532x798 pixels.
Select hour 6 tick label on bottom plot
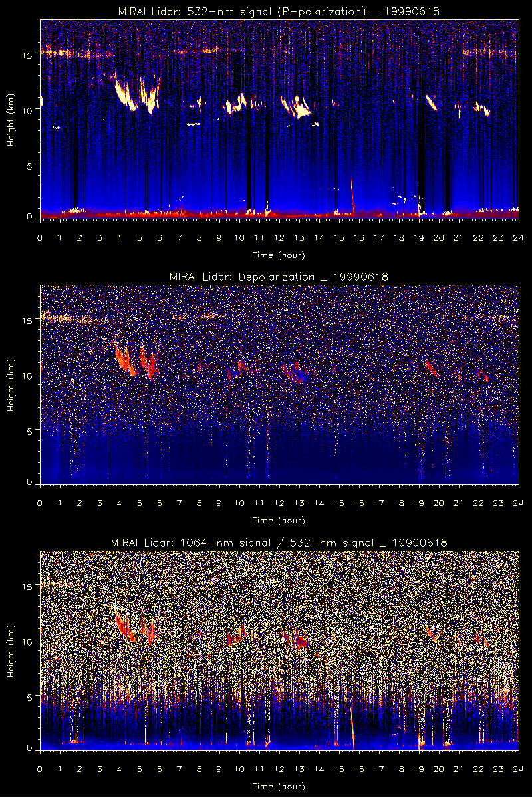coord(160,769)
